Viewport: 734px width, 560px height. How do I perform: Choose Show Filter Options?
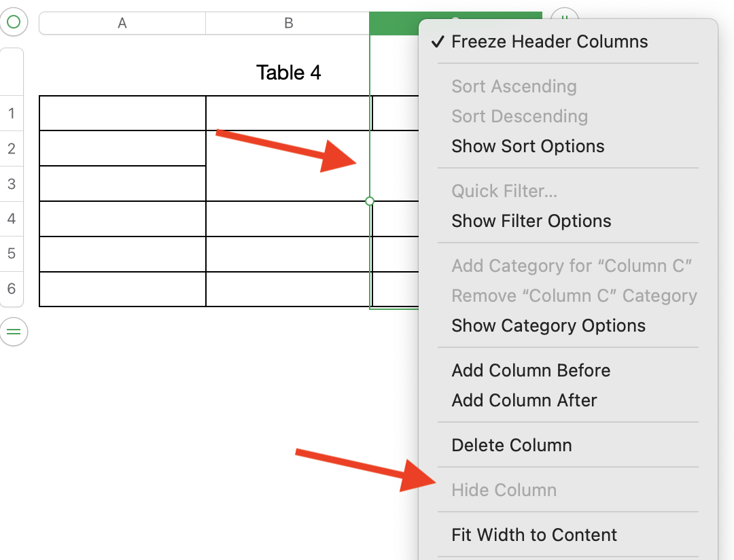pyautogui.click(x=531, y=221)
